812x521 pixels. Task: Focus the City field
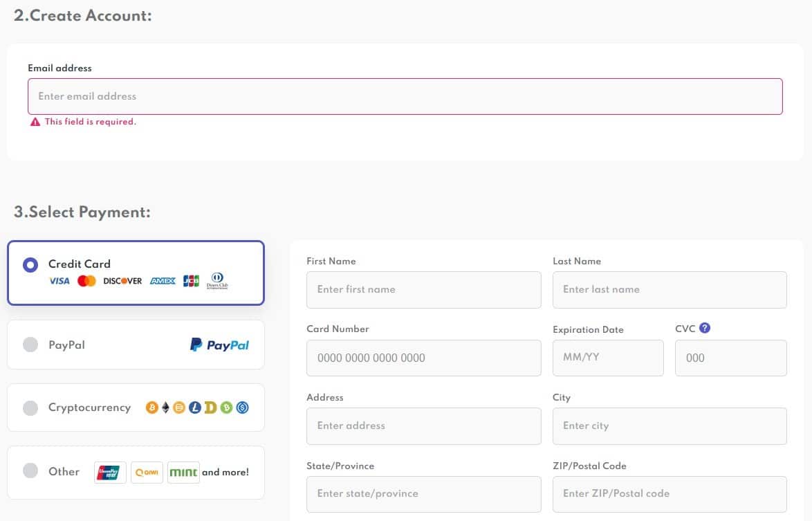point(670,426)
